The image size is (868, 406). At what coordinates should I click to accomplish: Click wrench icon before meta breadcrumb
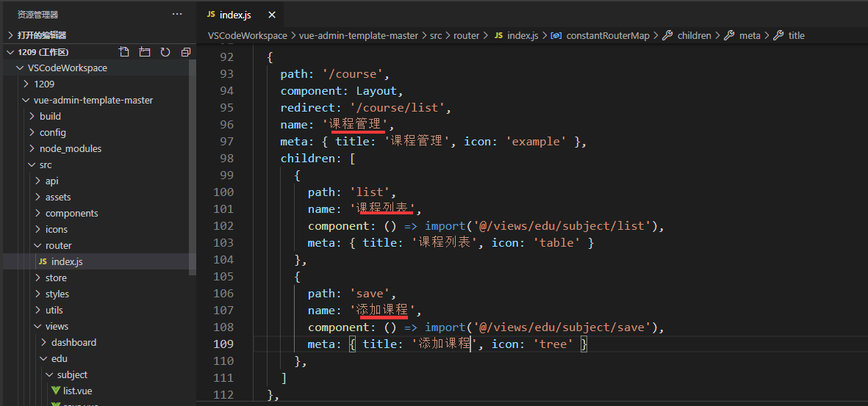click(x=730, y=35)
